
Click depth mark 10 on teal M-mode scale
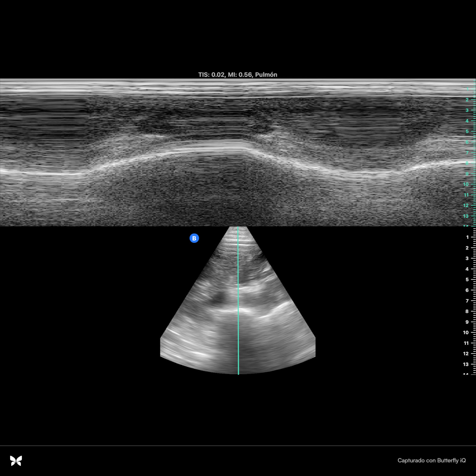click(x=466, y=184)
